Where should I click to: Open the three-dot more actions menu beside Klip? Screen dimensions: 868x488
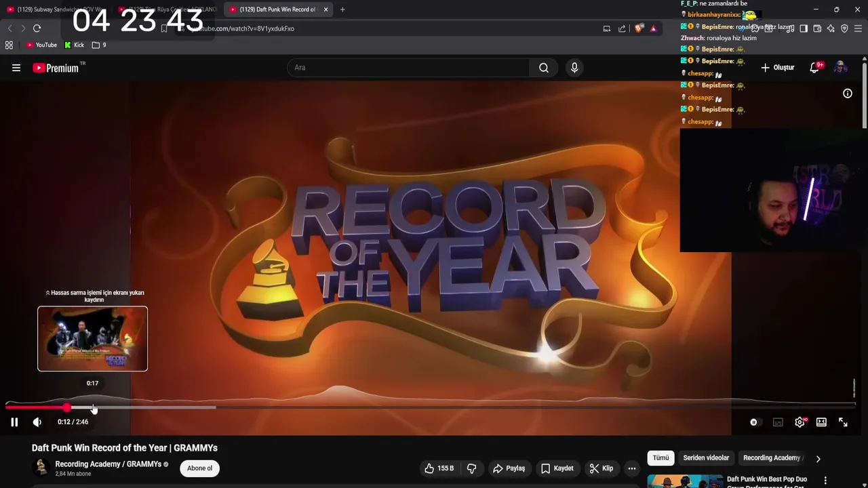click(x=632, y=468)
